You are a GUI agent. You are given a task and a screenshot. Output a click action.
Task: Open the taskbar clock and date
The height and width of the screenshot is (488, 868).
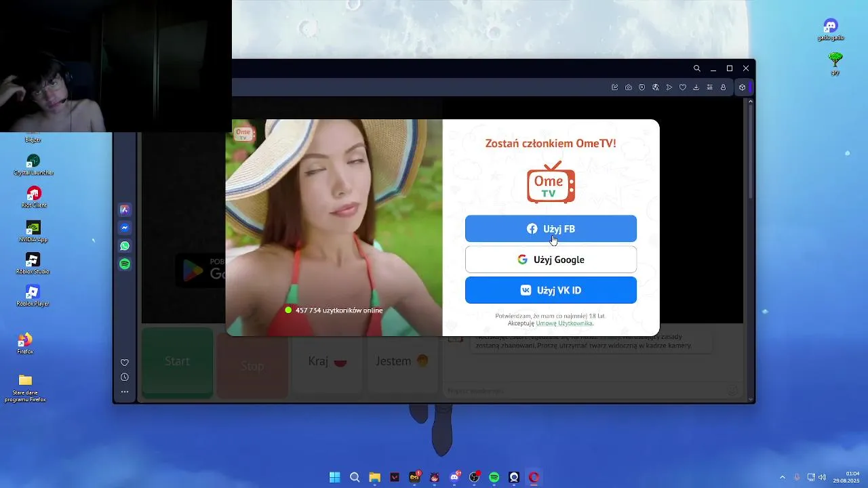tap(846, 476)
